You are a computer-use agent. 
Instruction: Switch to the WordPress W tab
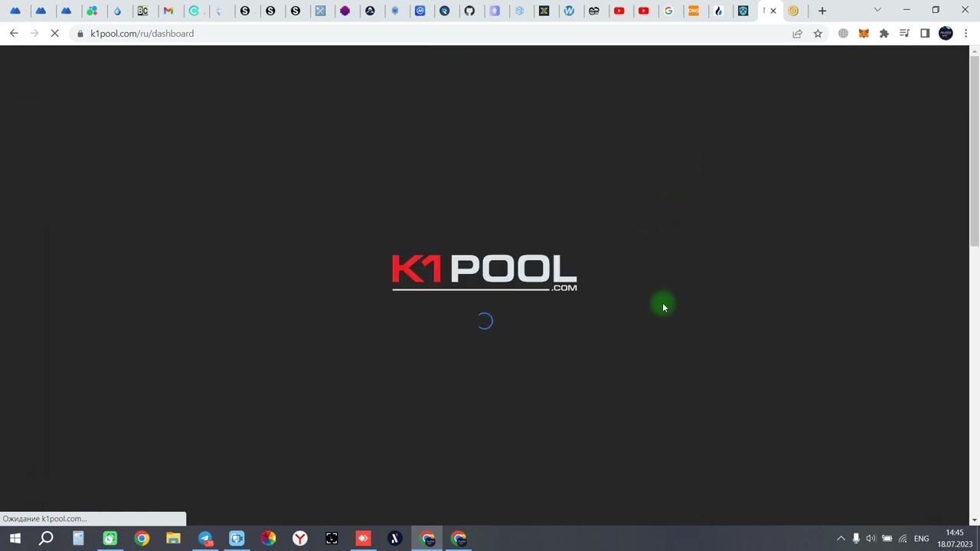569,11
